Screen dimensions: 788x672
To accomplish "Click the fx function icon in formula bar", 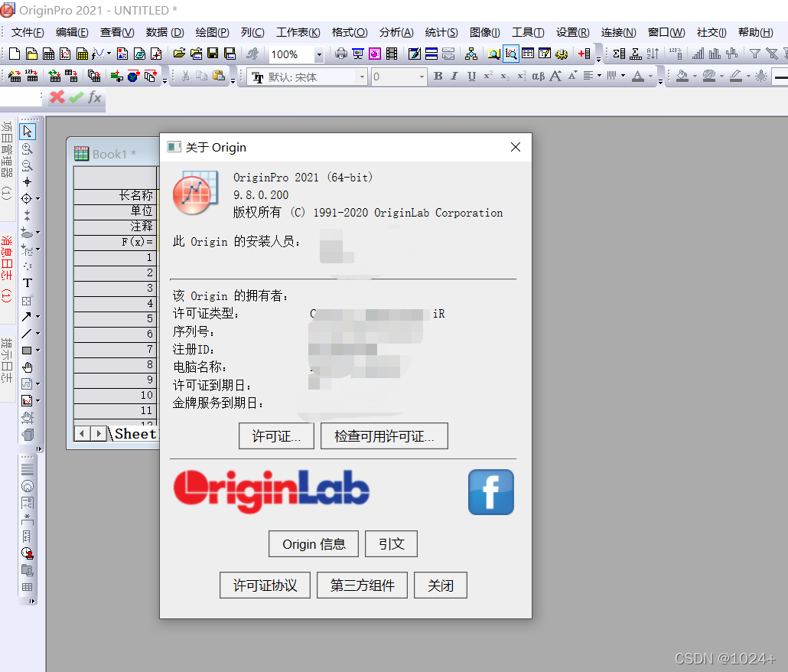I will click(x=94, y=97).
